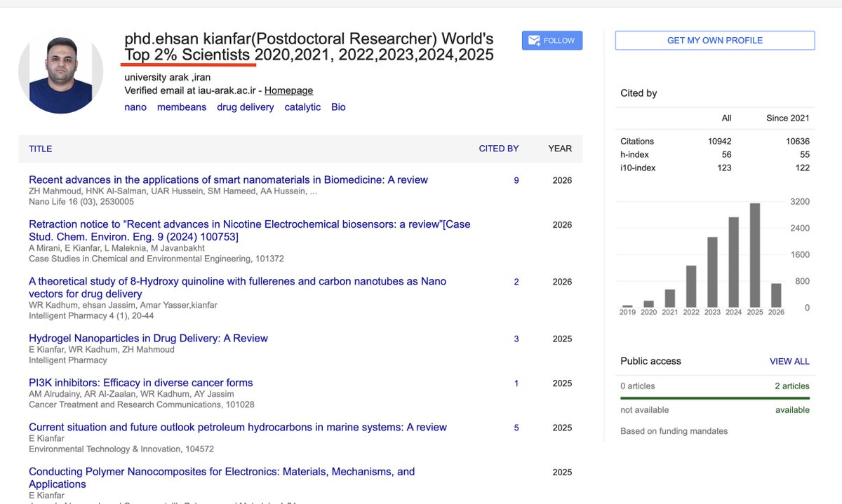Click the citation count '9' for smart nanomaterials review
Screen dimensions: 842x504
(516, 180)
